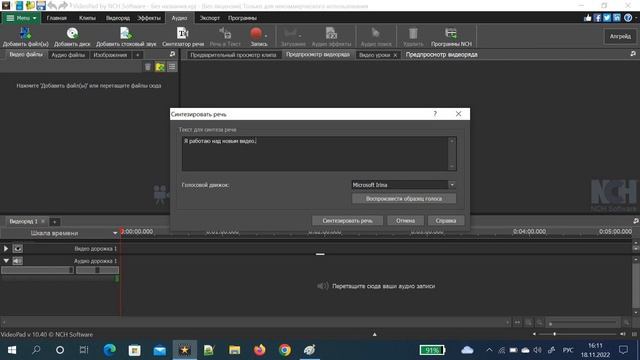
Task: Click the bin trash icon in media panel
Action: [x=148, y=67]
